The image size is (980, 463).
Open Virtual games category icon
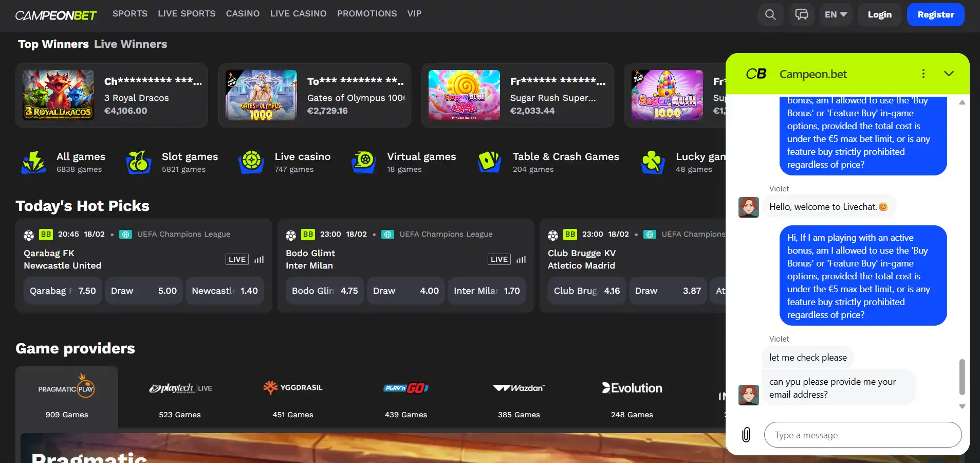pyautogui.click(x=364, y=162)
